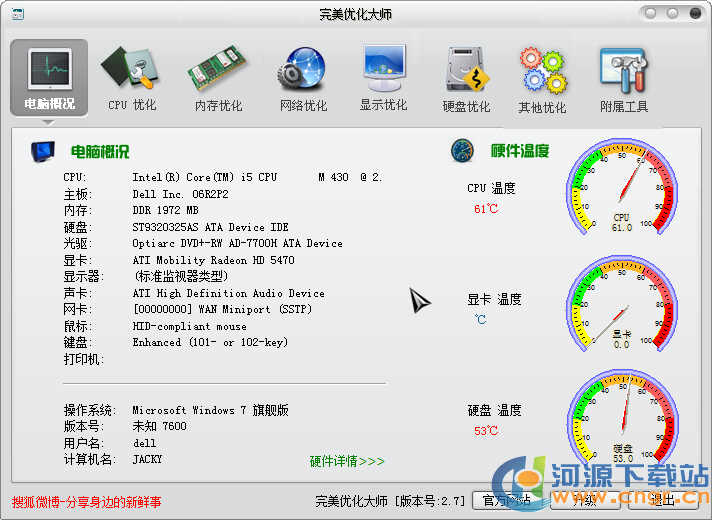Open the 网络优化 network section
This screenshot has width=712, height=520.
click(x=303, y=78)
